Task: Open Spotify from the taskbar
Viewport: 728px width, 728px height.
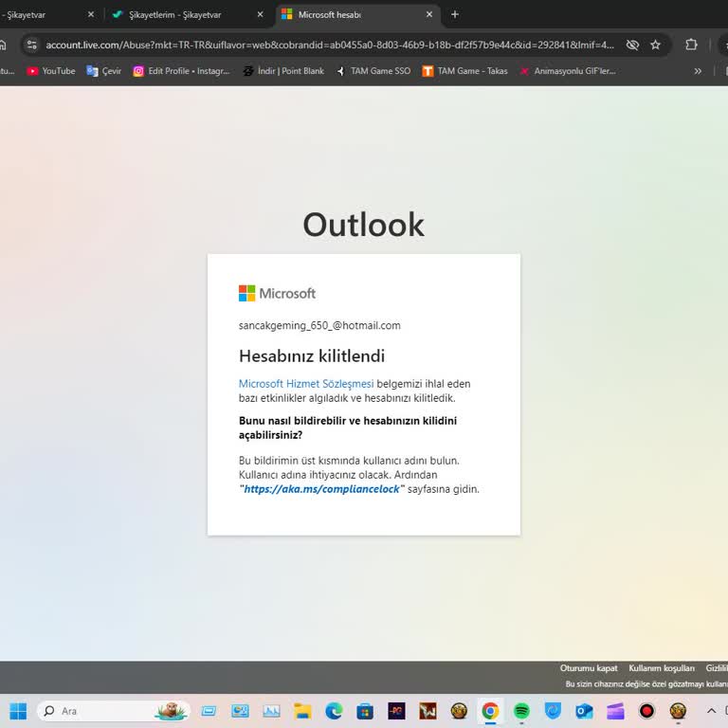Action: click(521, 710)
